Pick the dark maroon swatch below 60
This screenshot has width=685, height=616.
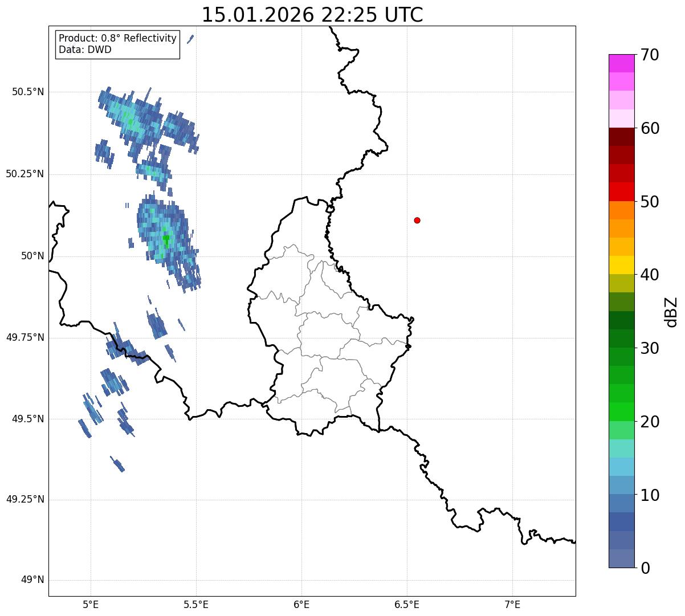[621, 137]
